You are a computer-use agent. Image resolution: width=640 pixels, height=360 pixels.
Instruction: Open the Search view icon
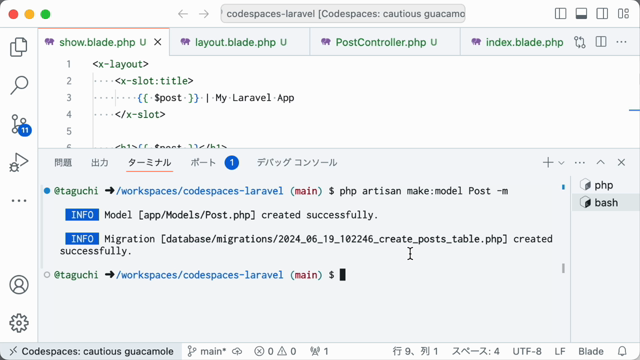[19, 85]
